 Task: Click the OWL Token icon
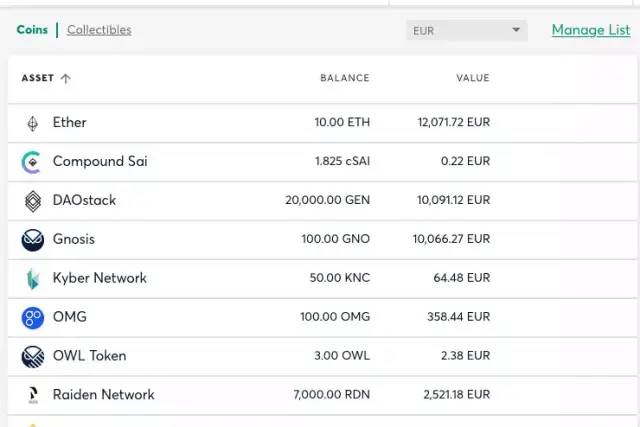33,357
